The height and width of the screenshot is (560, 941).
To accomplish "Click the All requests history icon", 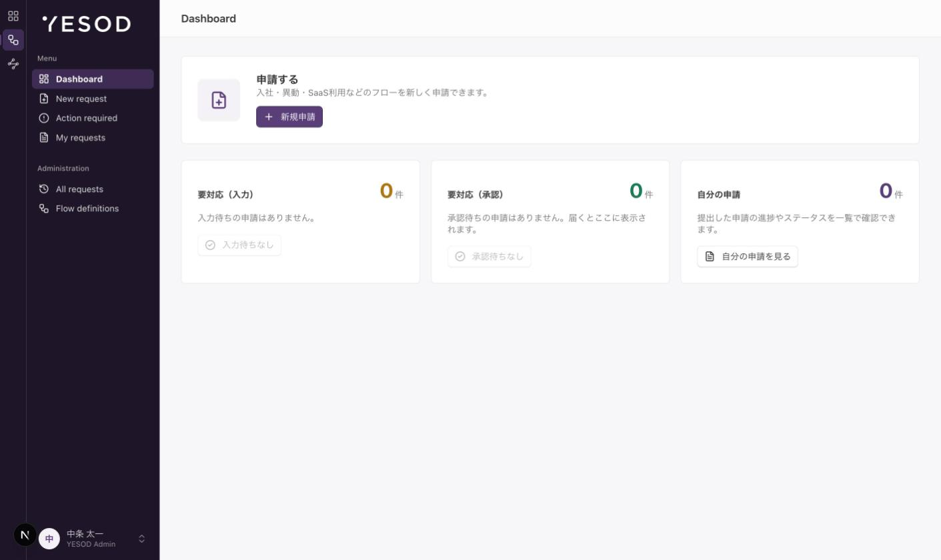I will [x=44, y=189].
